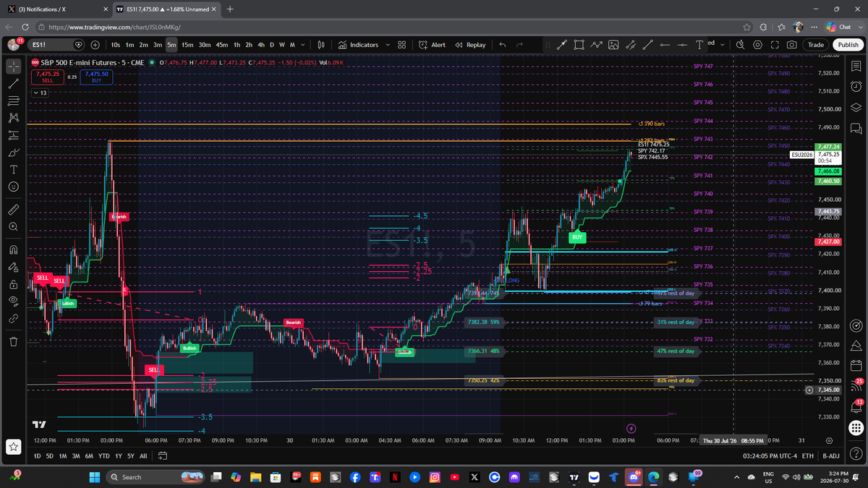868x488 pixels.
Task: Lock all drawing tools
Action: coord(13,284)
